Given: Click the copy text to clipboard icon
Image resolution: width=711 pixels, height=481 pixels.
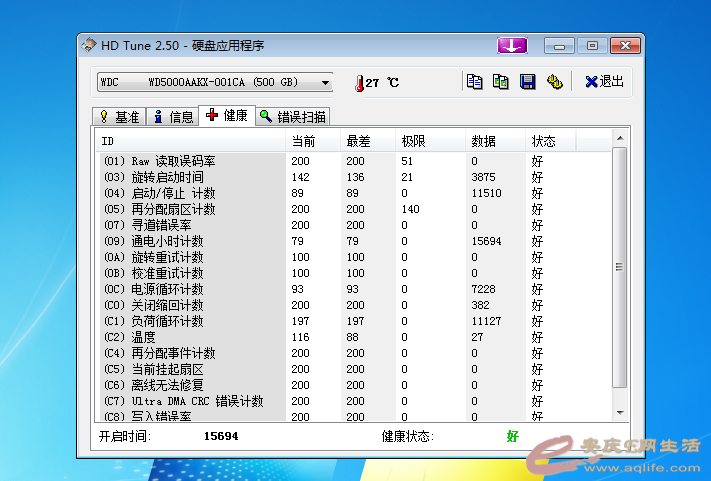Looking at the screenshot, I should click(475, 82).
